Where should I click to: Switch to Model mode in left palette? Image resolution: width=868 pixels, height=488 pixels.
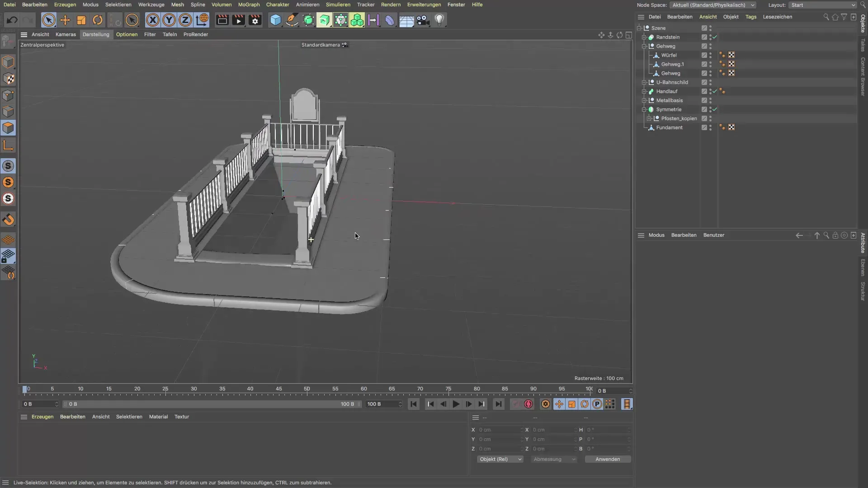(8, 62)
